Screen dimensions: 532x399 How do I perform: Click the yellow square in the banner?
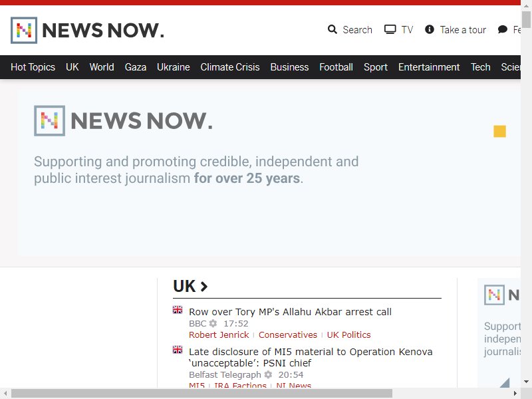pos(499,131)
